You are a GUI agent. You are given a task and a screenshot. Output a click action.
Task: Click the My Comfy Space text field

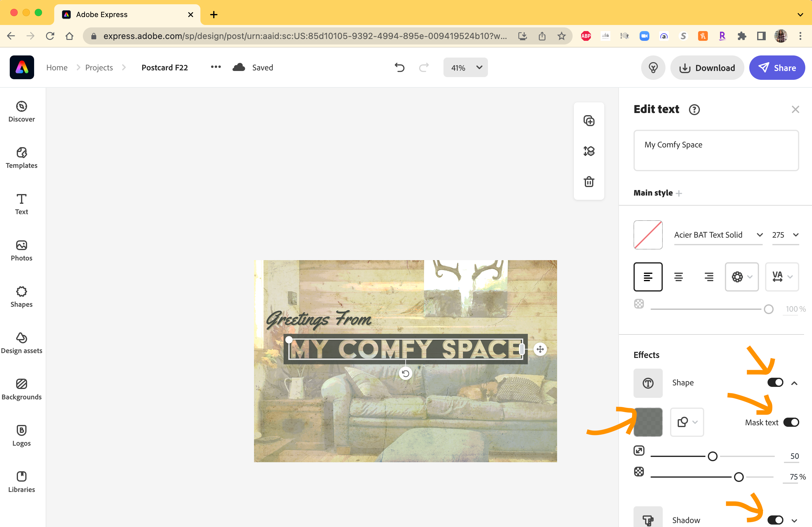pyautogui.click(x=716, y=150)
